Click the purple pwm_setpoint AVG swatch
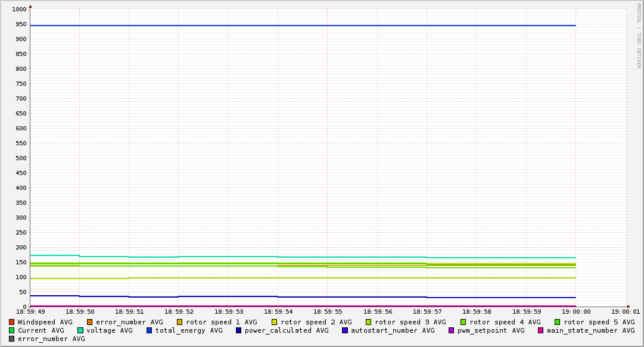This screenshot has height=347, width=644. [x=451, y=330]
